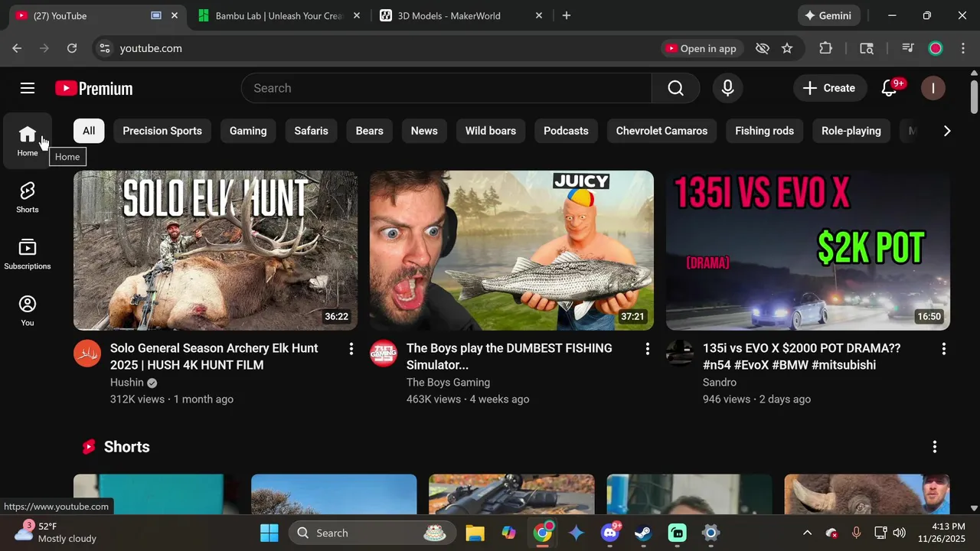Select the Safaris chip
The image size is (980, 551).
click(x=312, y=131)
